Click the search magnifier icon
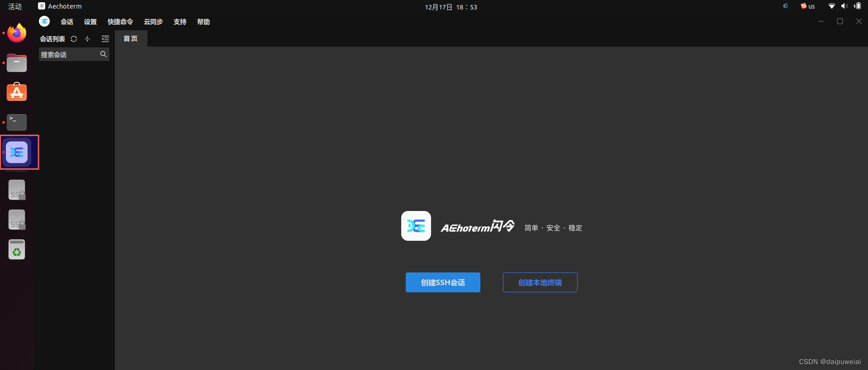The image size is (868, 370). point(104,54)
